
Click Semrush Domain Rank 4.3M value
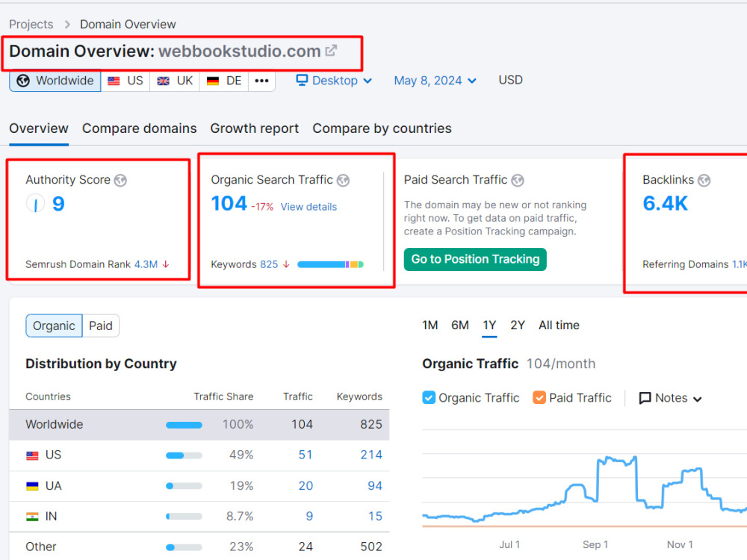(x=146, y=264)
